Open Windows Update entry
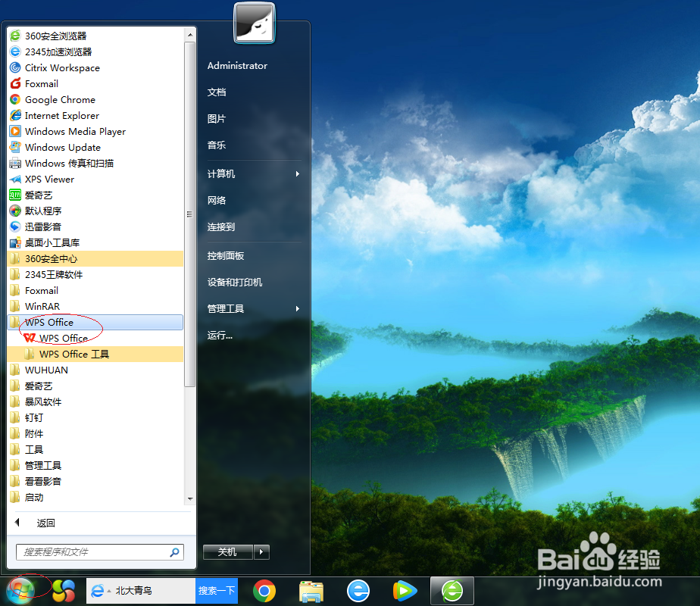 point(95,147)
